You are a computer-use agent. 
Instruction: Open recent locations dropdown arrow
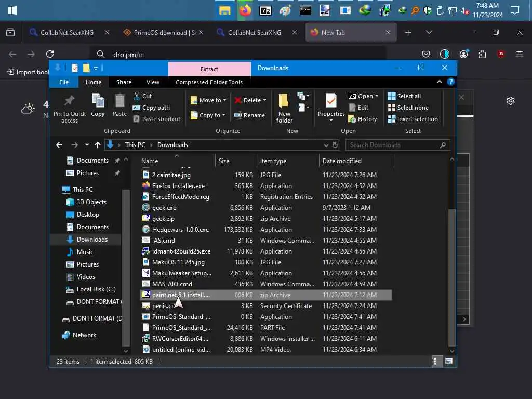tap(87, 145)
